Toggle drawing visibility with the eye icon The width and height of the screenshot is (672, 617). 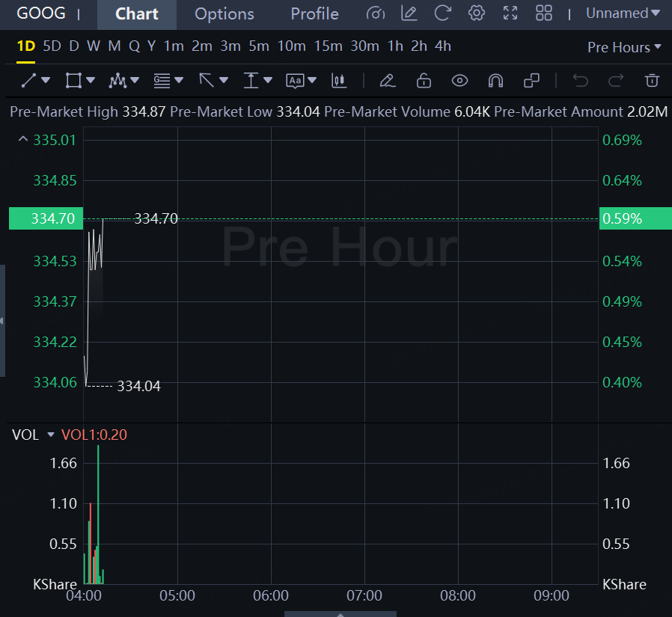[x=459, y=80]
